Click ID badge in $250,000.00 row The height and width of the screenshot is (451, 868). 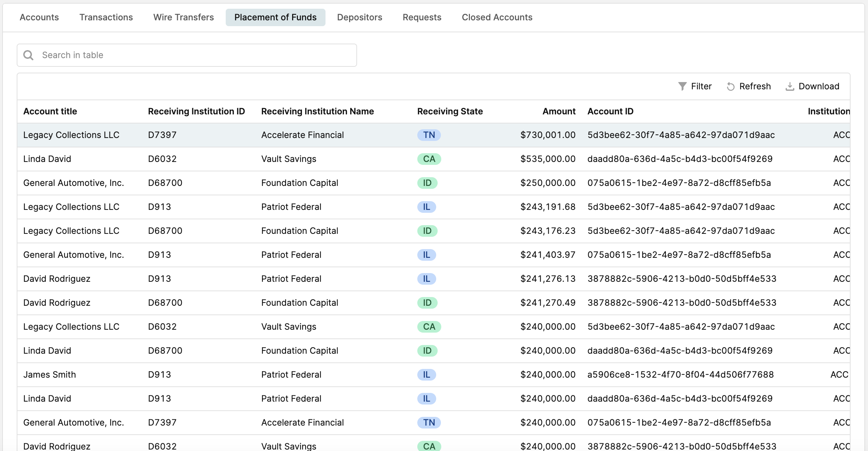[427, 183]
